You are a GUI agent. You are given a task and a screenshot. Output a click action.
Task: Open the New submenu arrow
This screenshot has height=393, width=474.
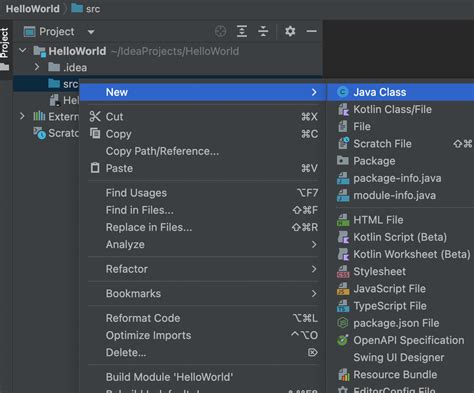314,92
